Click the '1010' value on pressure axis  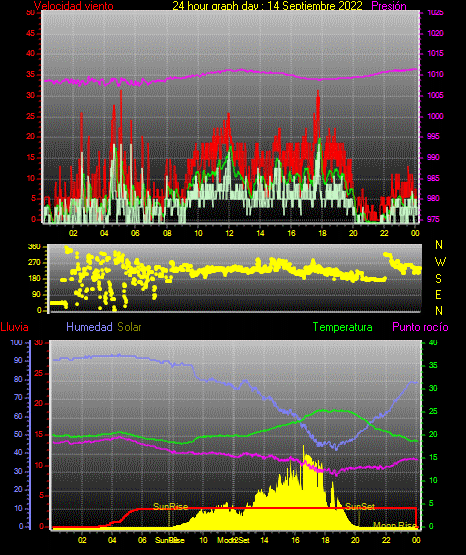pyautogui.click(x=435, y=74)
